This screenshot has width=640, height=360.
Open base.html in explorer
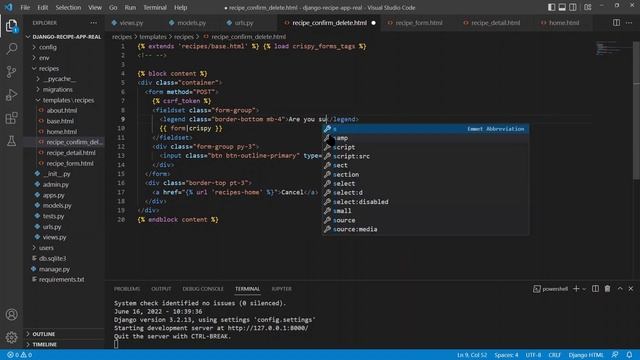pyautogui.click(x=60, y=121)
